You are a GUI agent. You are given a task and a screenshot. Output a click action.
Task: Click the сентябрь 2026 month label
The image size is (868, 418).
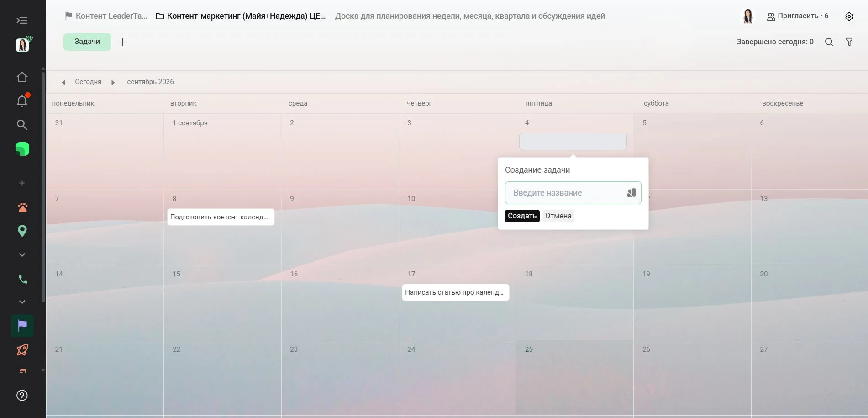(x=150, y=82)
